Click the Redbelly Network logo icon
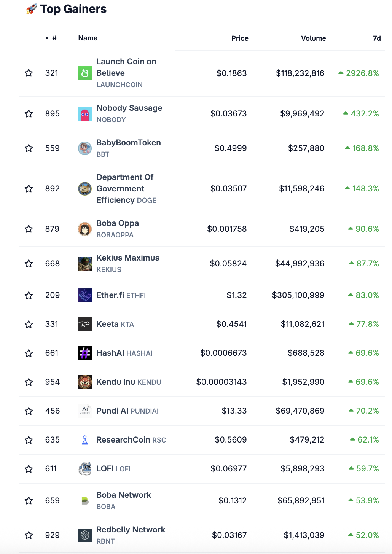 [x=85, y=535]
